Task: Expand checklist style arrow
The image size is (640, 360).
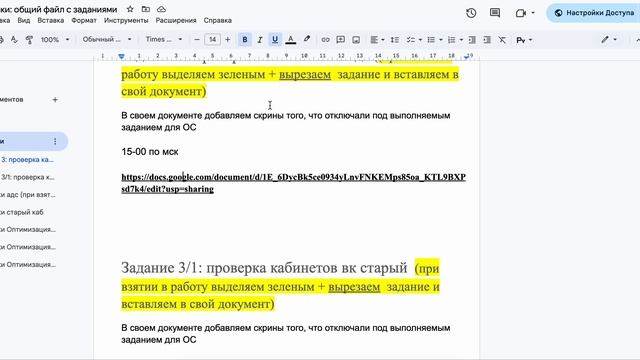Action: point(420,40)
